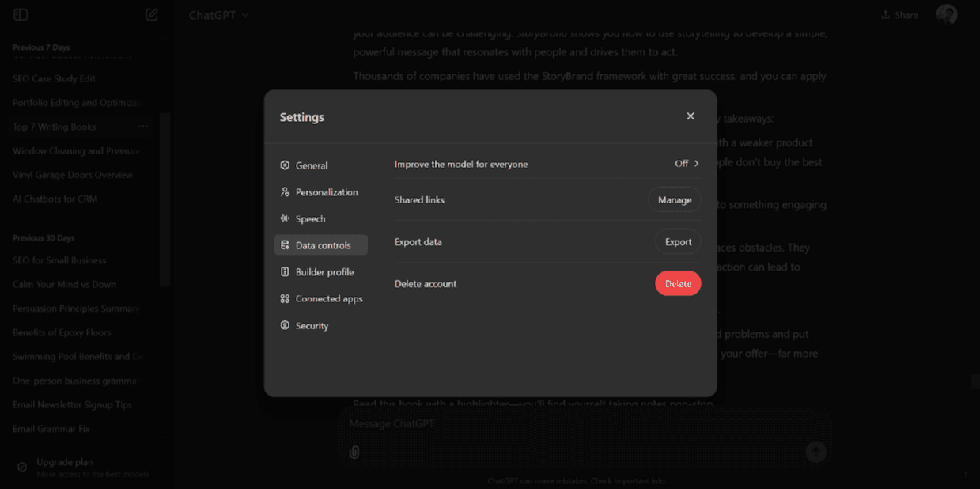Switch to the Personalization tab
Screen dimensions: 980x489
[x=326, y=192]
